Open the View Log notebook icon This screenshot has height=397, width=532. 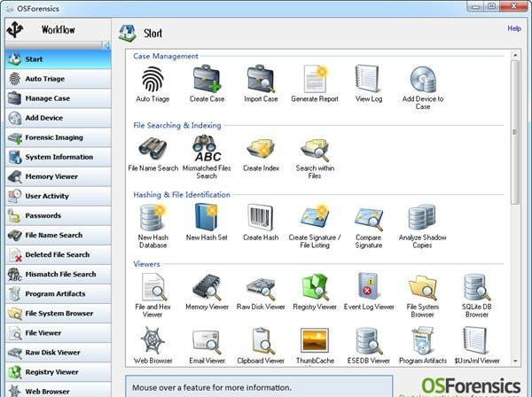point(369,80)
